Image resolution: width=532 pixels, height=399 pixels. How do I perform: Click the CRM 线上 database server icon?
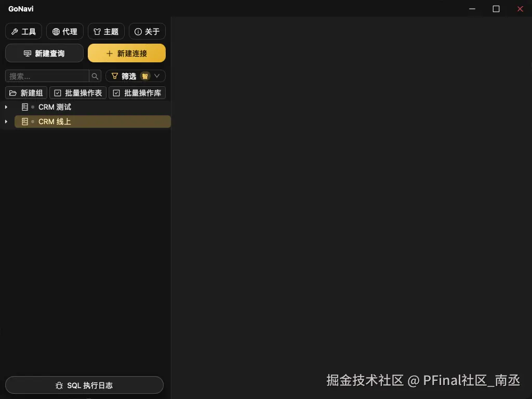click(x=25, y=122)
